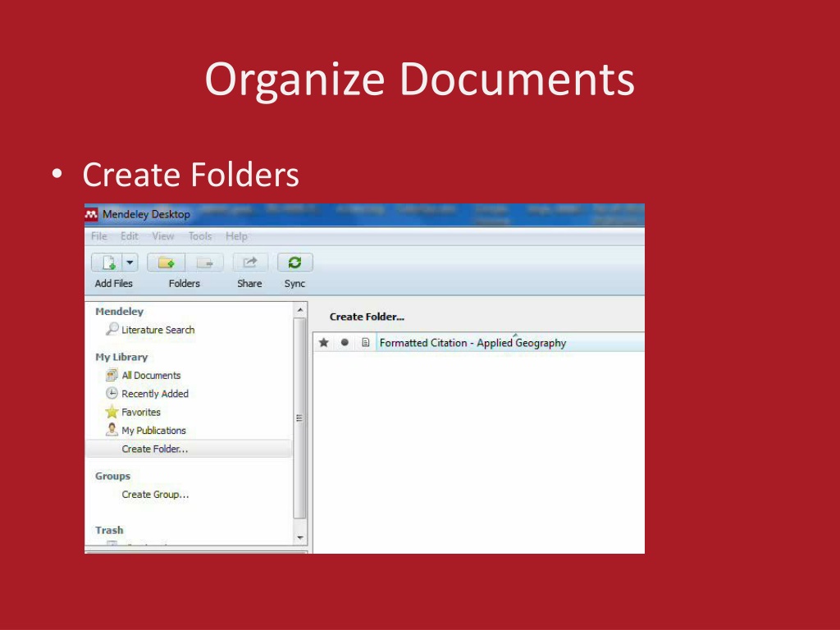This screenshot has height=630, width=840.
Task: Click the Create Folder toolbar icon
Action: (x=167, y=262)
